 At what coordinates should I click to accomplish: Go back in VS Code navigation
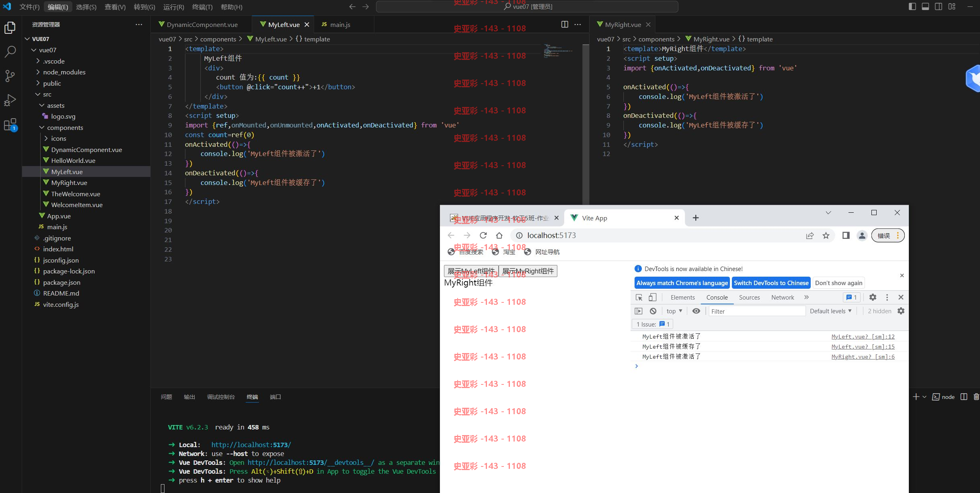[352, 7]
